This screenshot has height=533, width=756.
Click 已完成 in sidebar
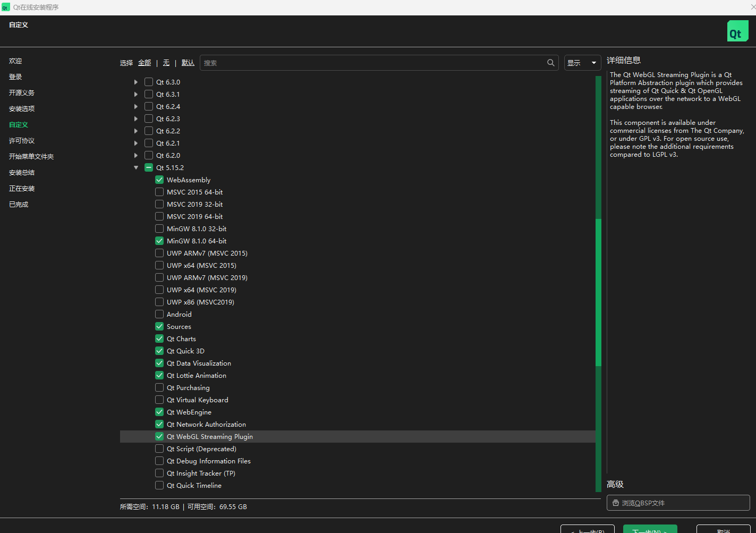click(19, 205)
